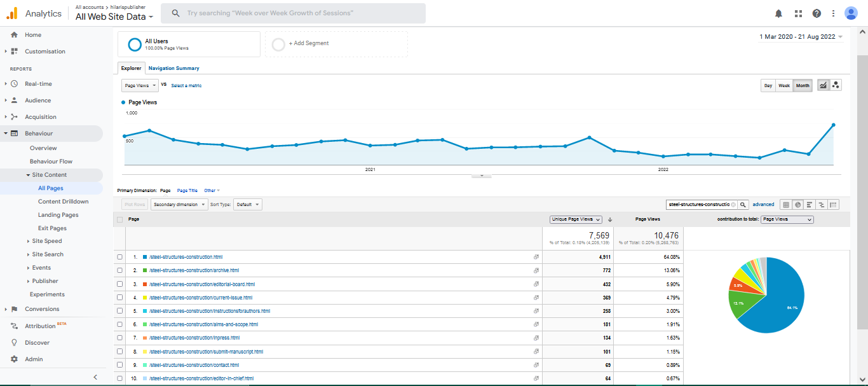Select the data table view icon

[786, 205]
